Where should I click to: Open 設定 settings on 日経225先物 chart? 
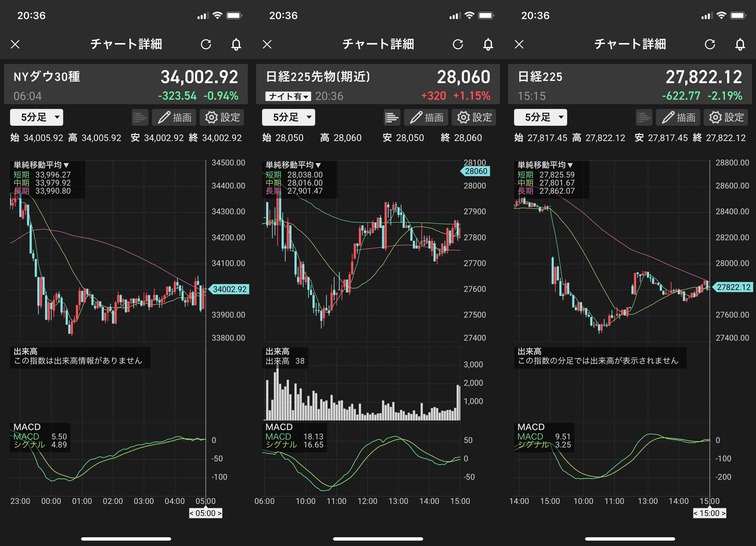point(474,117)
